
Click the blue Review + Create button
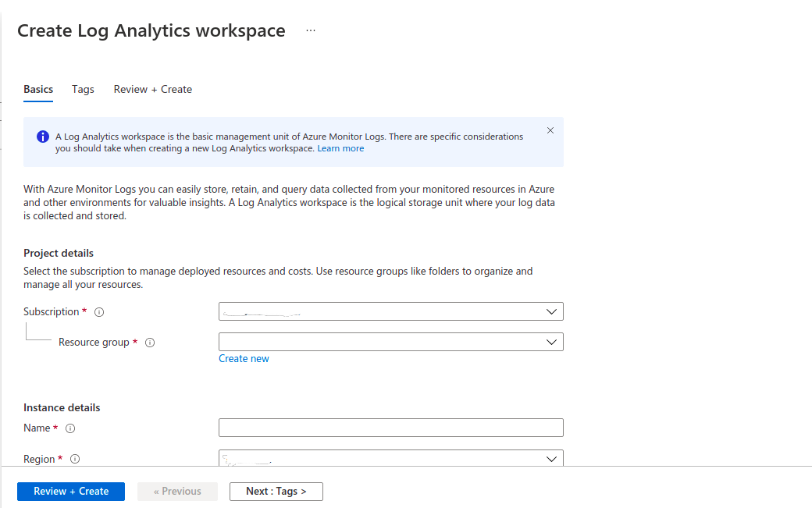pyautogui.click(x=71, y=492)
